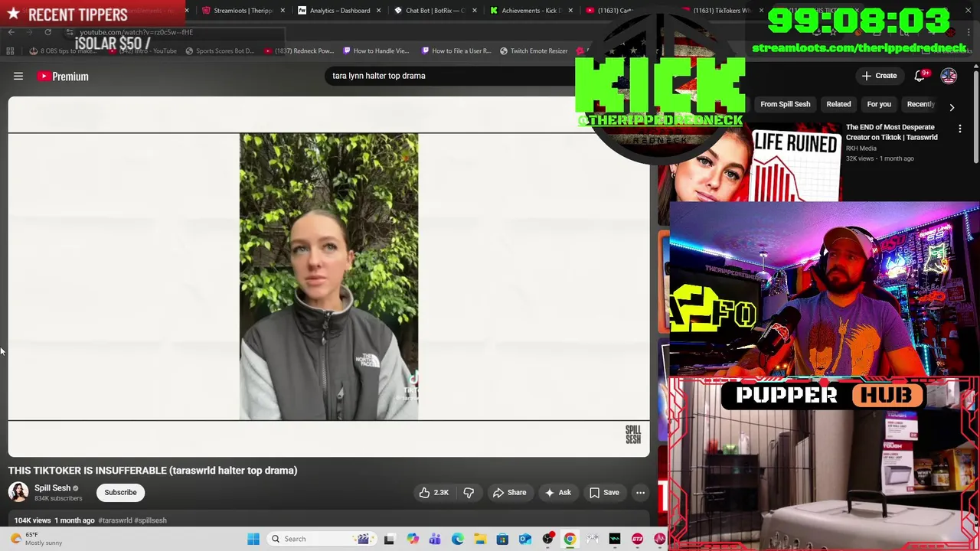Click the video player to pause
980x551 pixels.
click(x=328, y=277)
